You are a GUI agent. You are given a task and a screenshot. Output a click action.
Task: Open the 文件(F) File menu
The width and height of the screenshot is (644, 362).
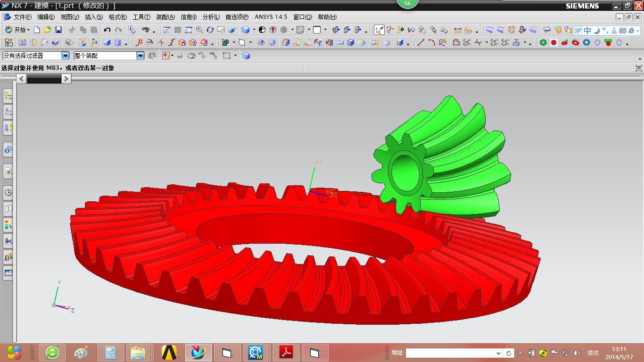(x=23, y=17)
